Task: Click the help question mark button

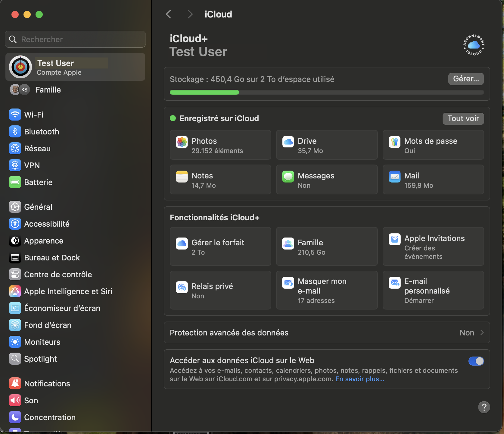Action: pos(484,407)
